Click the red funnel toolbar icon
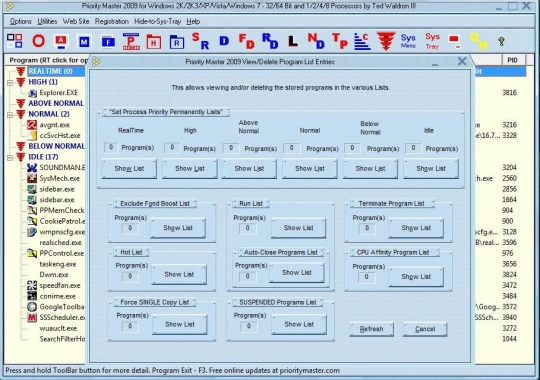 pyautogui.click(x=385, y=41)
